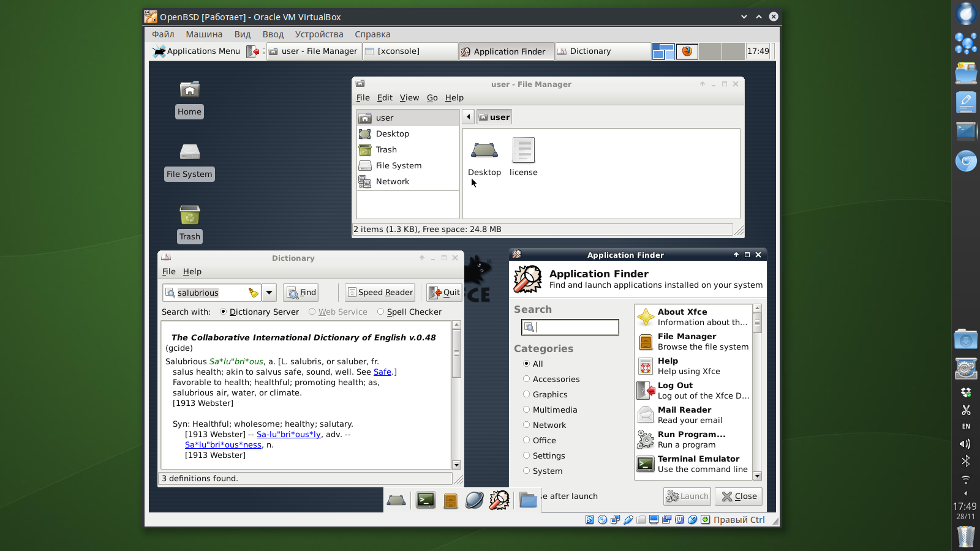Switch workspace using the workspace pager icon
The width and height of the screenshot is (980, 551).
pos(663,51)
